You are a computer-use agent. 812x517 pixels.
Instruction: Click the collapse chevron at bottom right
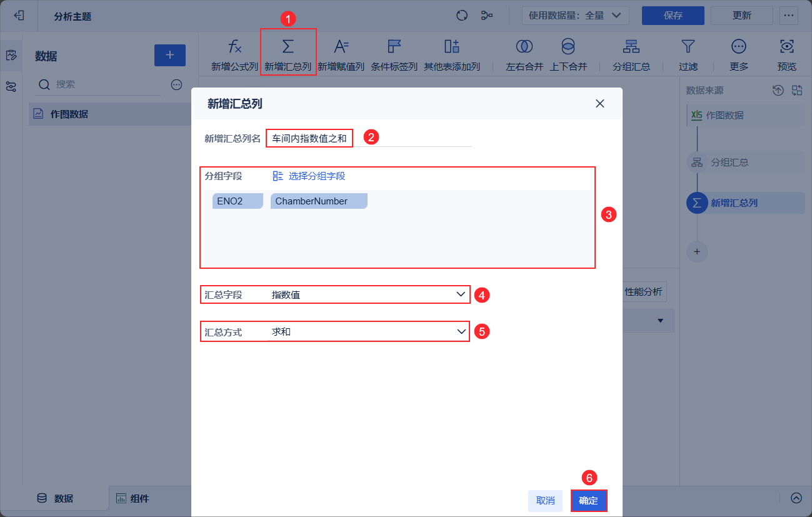point(796,498)
